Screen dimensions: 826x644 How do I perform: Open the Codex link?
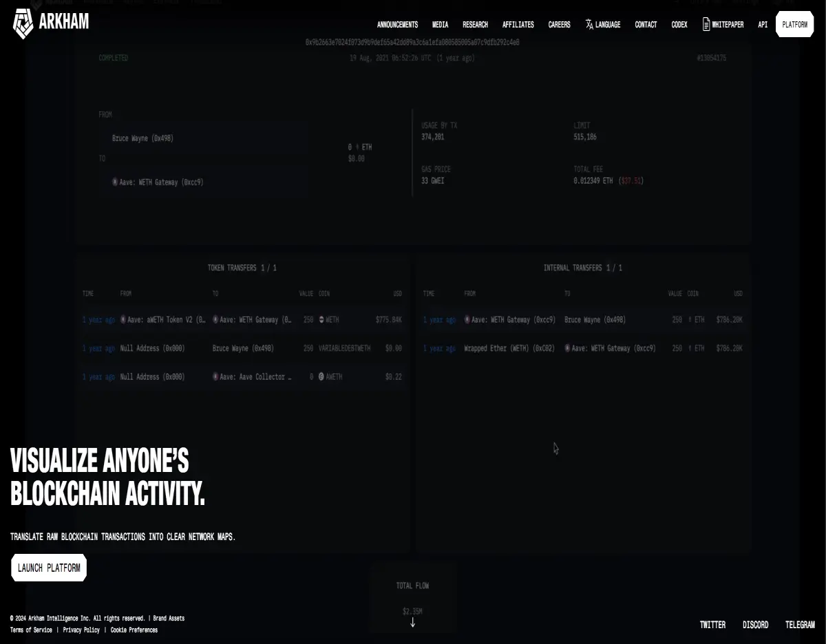click(x=679, y=25)
